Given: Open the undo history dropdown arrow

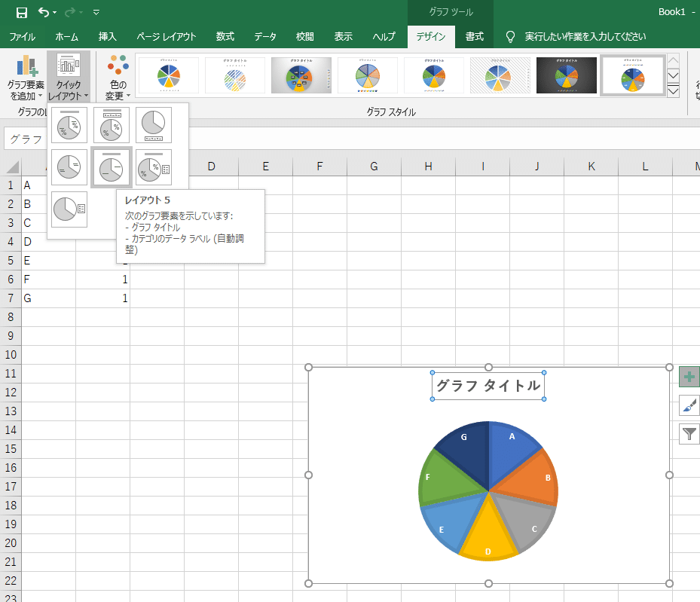Looking at the screenshot, I should (x=55, y=13).
